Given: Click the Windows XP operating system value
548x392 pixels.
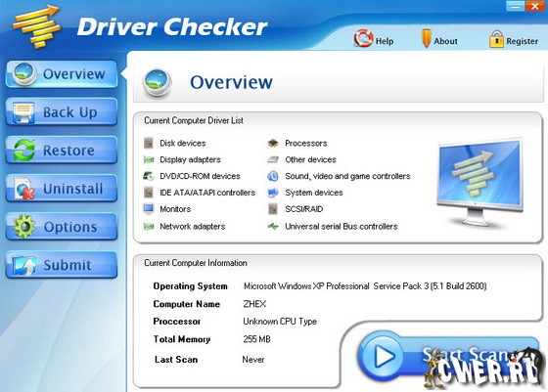Looking at the screenshot, I should (365, 286).
